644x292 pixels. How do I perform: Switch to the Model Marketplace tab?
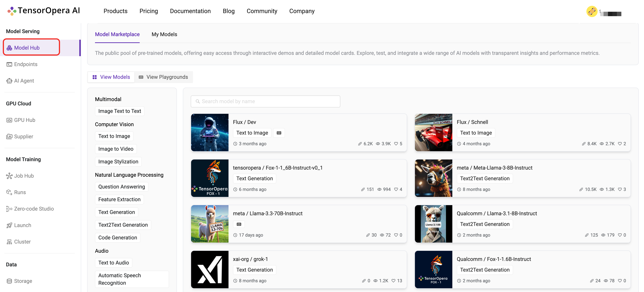click(x=117, y=34)
